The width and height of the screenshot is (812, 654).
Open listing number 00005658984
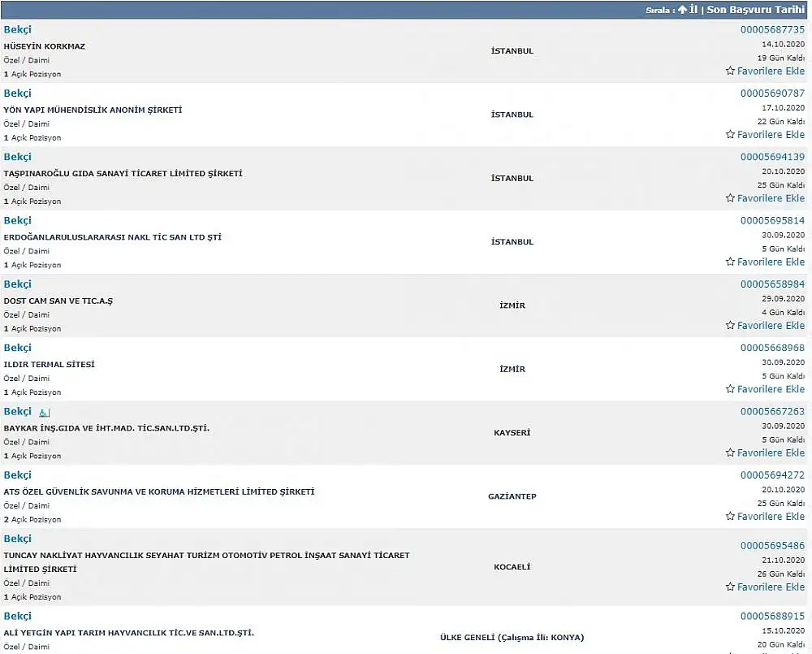point(773,284)
